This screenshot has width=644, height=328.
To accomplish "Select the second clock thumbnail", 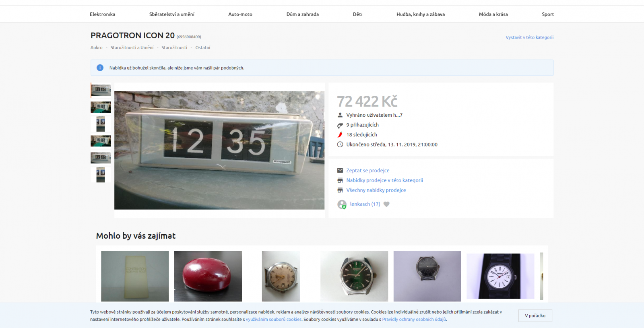I will point(101,107).
